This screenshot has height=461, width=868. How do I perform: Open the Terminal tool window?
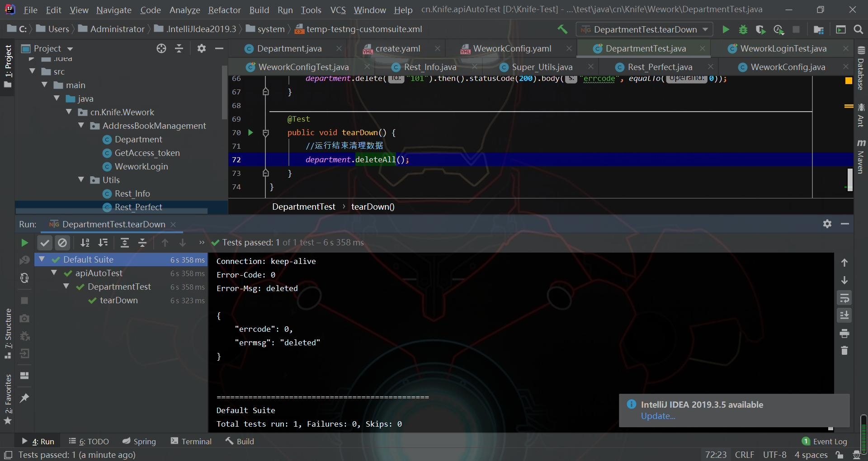(x=191, y=441)
